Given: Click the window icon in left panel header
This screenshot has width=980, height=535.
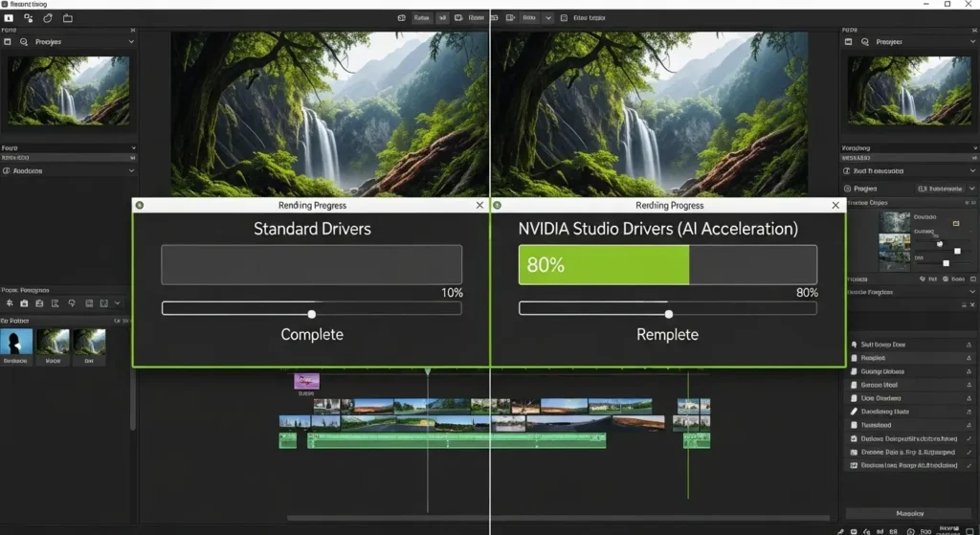Looking at the screenshot, I should pyautogui.click(x=8, y=42).
